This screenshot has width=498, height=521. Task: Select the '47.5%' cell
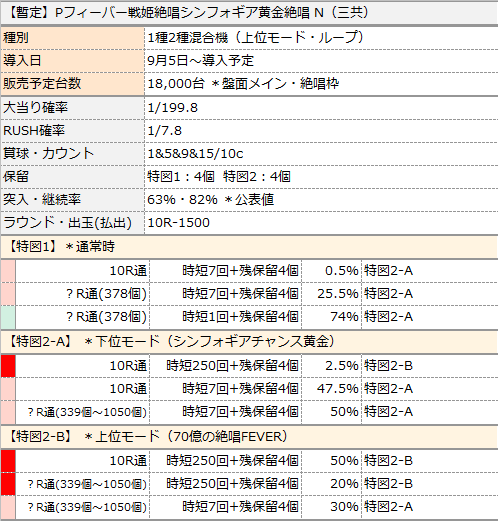[332, 389]
